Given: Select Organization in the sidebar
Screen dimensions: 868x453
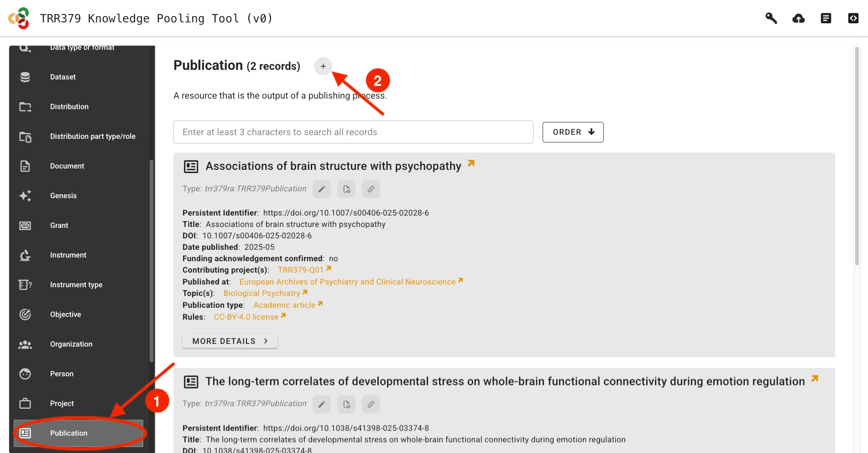Looking at the screenshot, I should pyautogui.click(x=71, y=344).
